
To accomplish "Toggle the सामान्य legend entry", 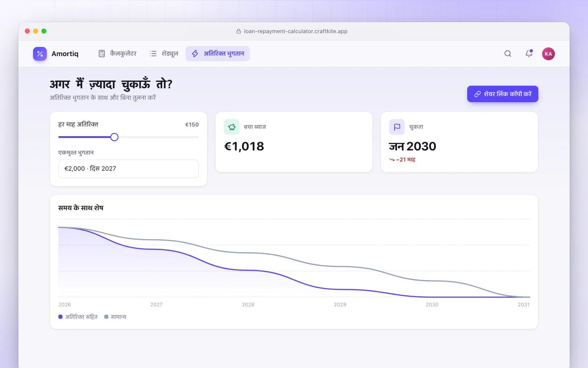I will click(x=115, y=317).
